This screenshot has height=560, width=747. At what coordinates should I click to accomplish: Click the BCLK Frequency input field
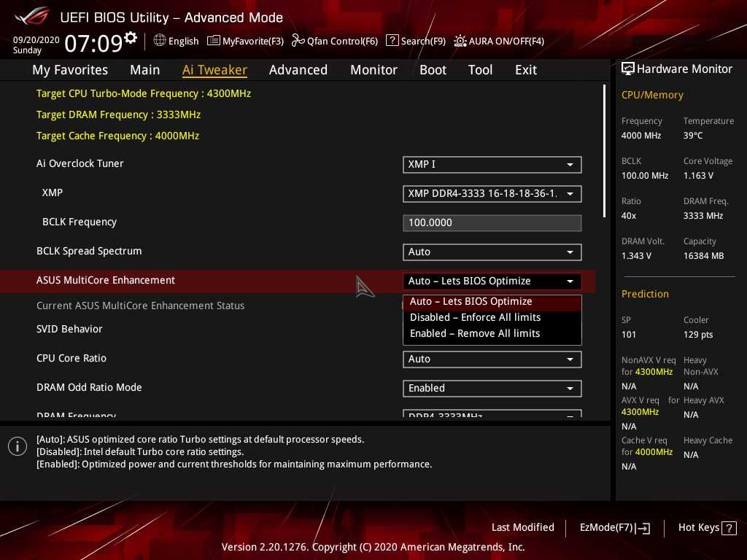pyautogui.click(x=492, y=223)
